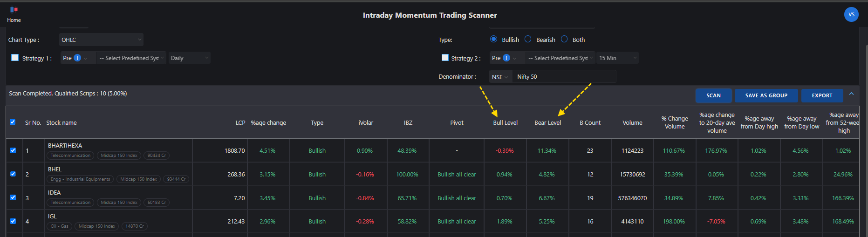Enable the Strategy 1 checkbox
Viewport: 868px width, 237px height.
(15, 58)
